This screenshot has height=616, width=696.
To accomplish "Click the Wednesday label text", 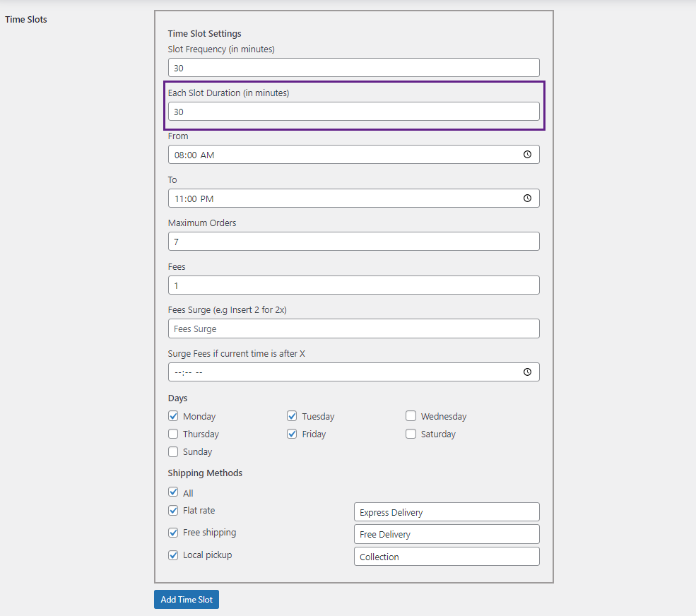I will point(444,416).
